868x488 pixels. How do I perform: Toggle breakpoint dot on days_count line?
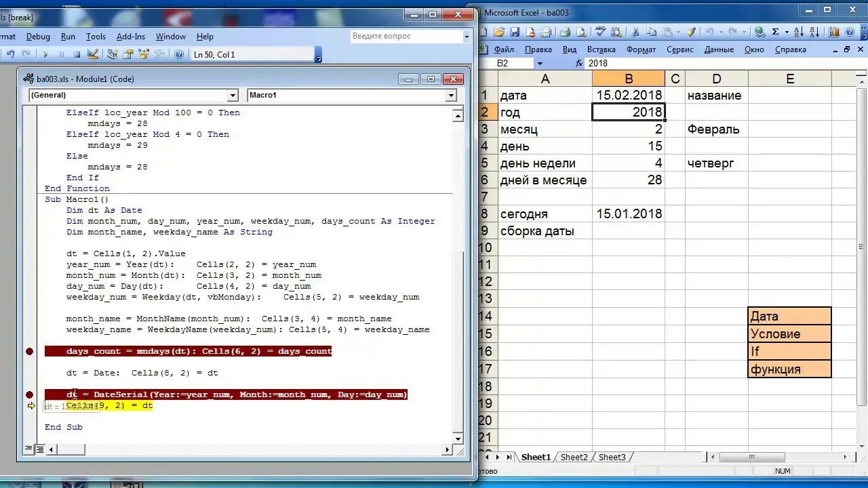coord(29,351)
